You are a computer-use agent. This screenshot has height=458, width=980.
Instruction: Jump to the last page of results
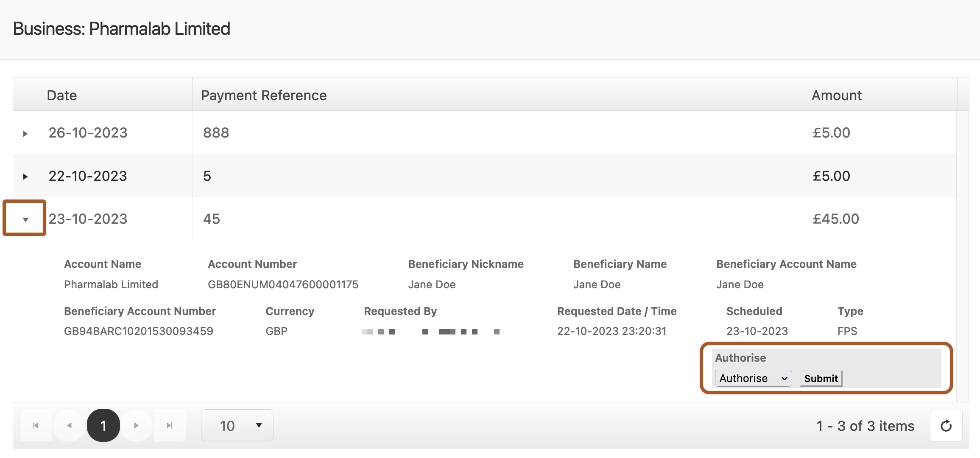coord(169,425)
